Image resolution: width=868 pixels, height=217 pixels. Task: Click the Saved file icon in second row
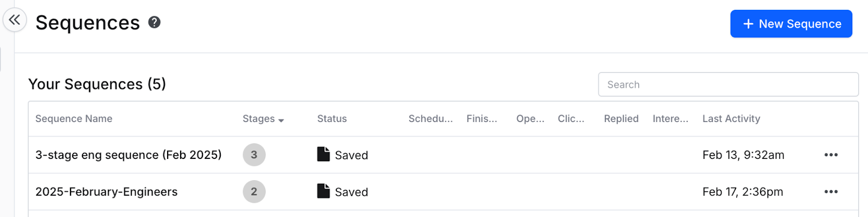pyautogui.click(x=323, y=191)
